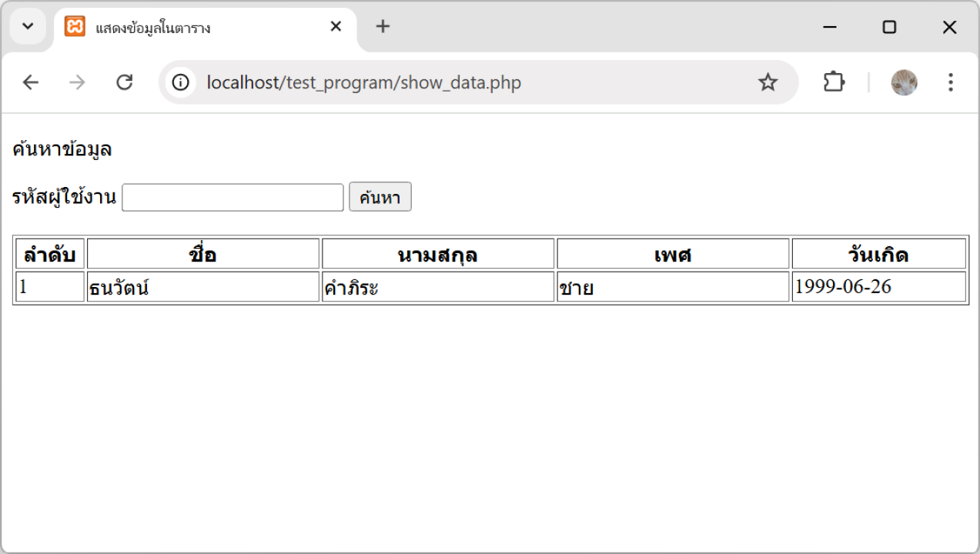The image size is (980, 554).
Task: Open the Extensions puzzle icon
Action: point(834,82)
